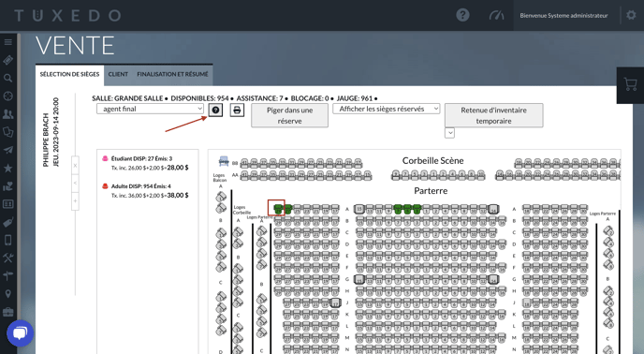Click the 'PHILIPPE BRACH' event label
The image size is (644, 354).
tap(46, 140)
